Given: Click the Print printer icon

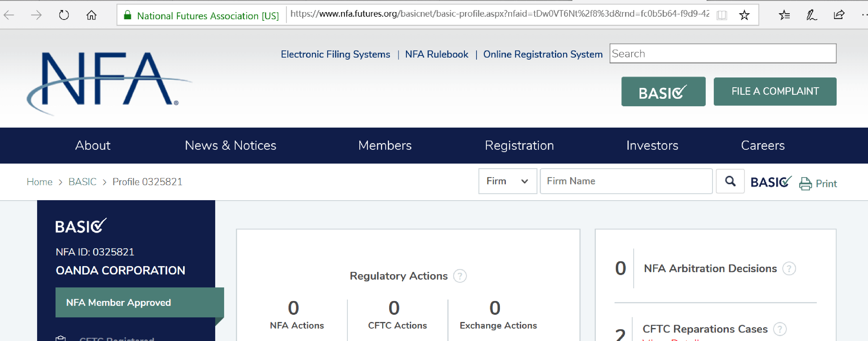Looking at the screenshot, I should 805,184.
